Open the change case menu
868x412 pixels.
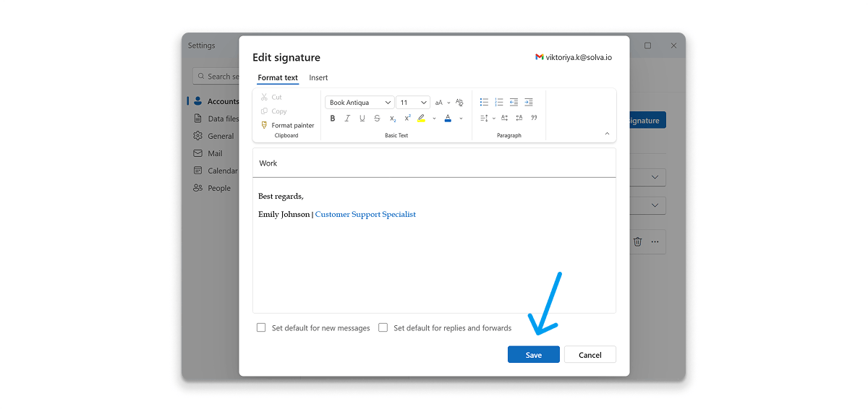442,103
